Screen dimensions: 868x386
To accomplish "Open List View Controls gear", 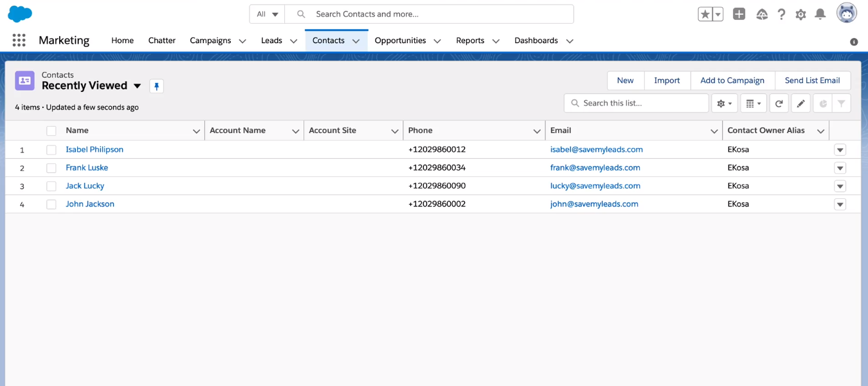I will [x=725, y=104].
